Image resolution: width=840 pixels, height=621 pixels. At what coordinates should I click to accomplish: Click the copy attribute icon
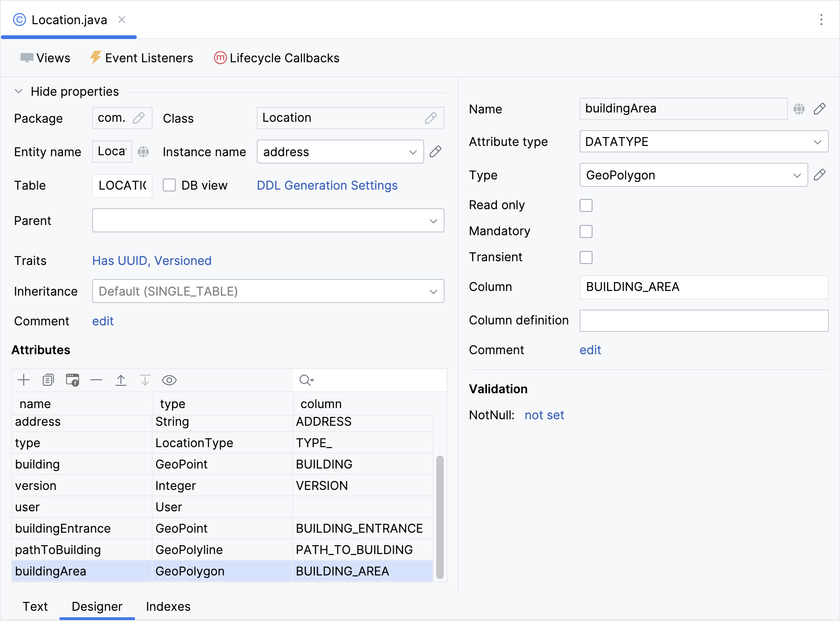48,380
